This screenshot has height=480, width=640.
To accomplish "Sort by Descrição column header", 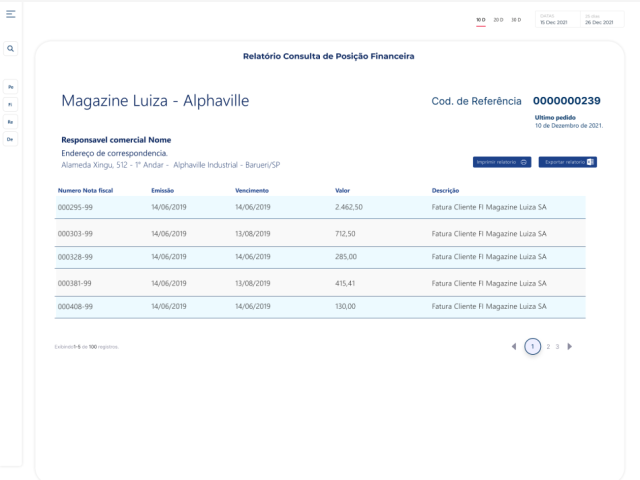I will 445,191.
